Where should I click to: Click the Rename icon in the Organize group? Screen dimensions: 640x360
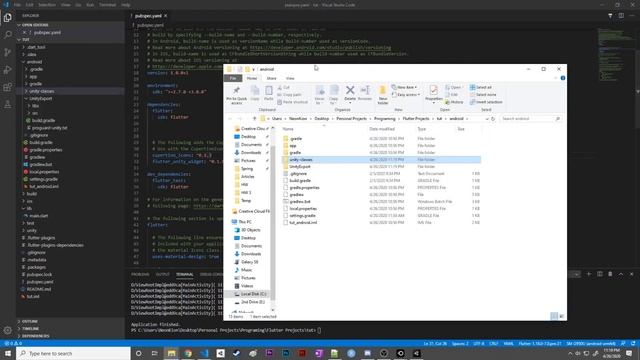(x=364, y=93)
